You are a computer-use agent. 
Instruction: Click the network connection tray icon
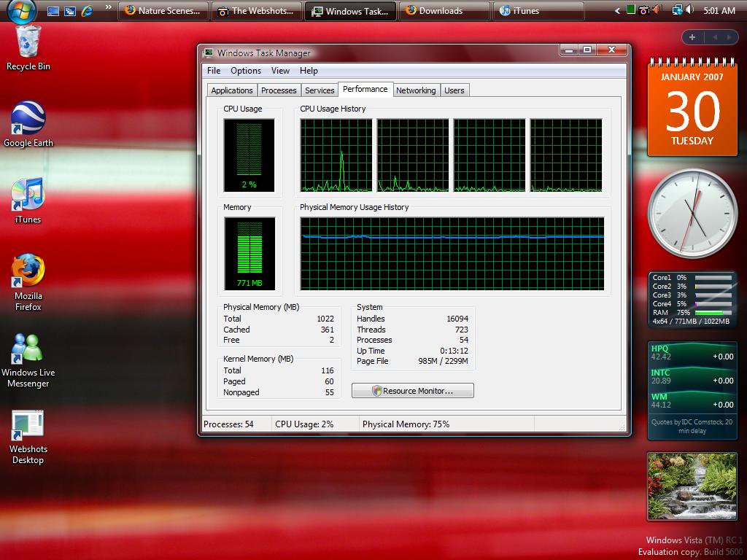pyautogui.click(x=676, y=10)
